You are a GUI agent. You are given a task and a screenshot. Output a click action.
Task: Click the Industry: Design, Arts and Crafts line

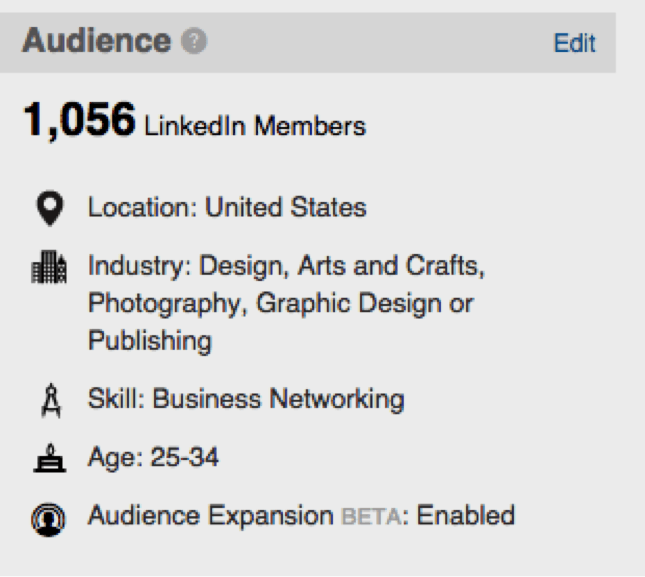287,266
